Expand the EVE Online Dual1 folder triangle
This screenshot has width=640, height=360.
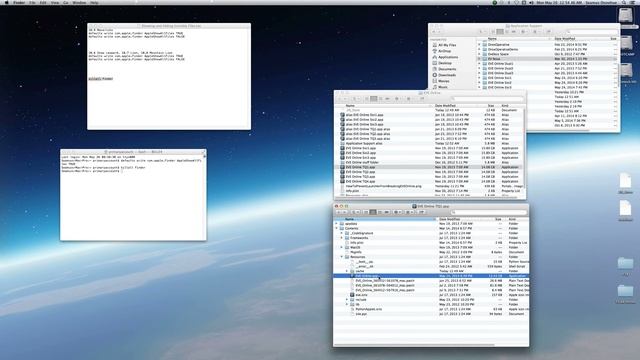click(x=480, y=64)
